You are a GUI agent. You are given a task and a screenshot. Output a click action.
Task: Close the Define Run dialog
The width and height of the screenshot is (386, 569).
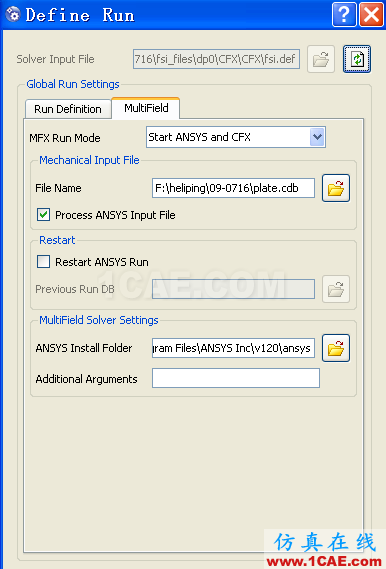[371, 15]
